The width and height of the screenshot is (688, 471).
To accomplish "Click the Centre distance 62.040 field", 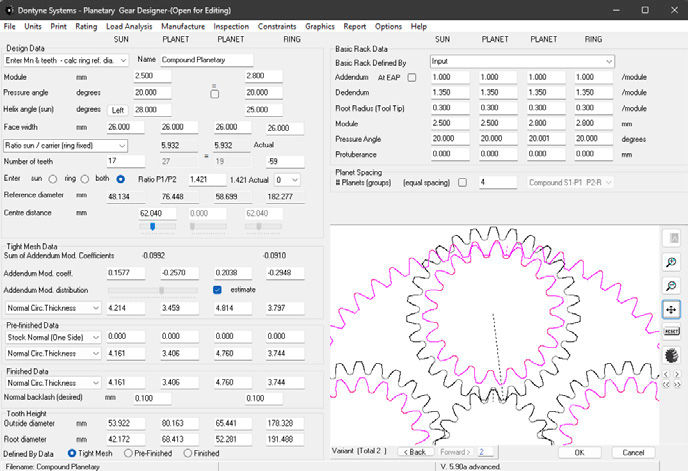I will (158, 213).
